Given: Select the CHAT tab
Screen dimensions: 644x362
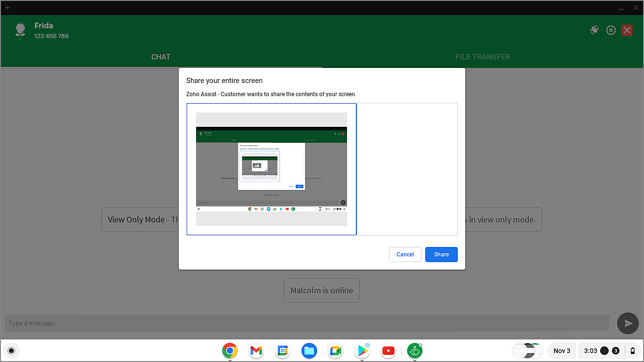Looking at the screenshot, I should coord(161,57).
